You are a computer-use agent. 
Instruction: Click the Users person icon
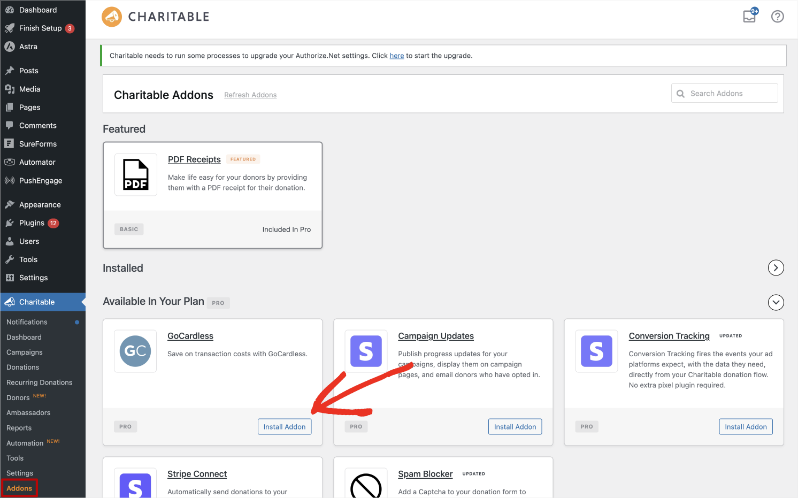click(9, 241)
